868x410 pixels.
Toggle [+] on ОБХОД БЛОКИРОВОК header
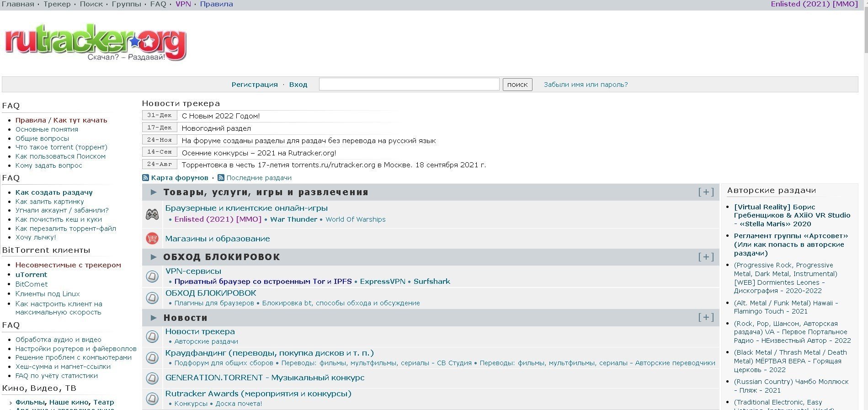(706, 257)
